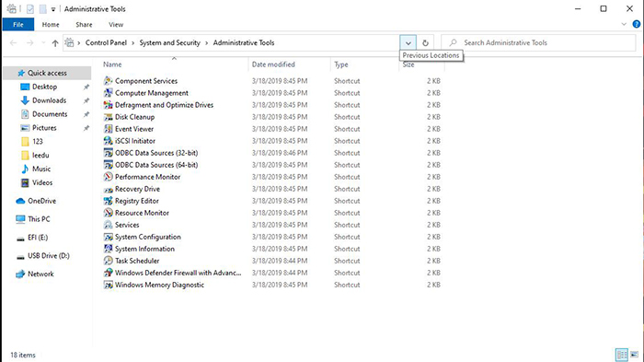Image resolution: width=644 pixels, height=362 pixels.
Task: Click the Disk Cleanup icon
Action: (108, 117)
